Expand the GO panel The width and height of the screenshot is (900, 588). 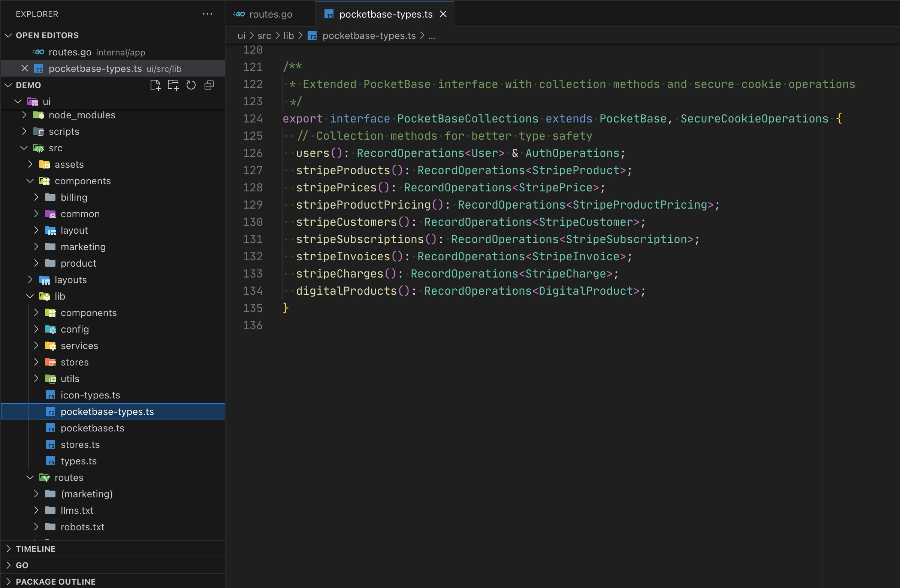pos(8,565)
